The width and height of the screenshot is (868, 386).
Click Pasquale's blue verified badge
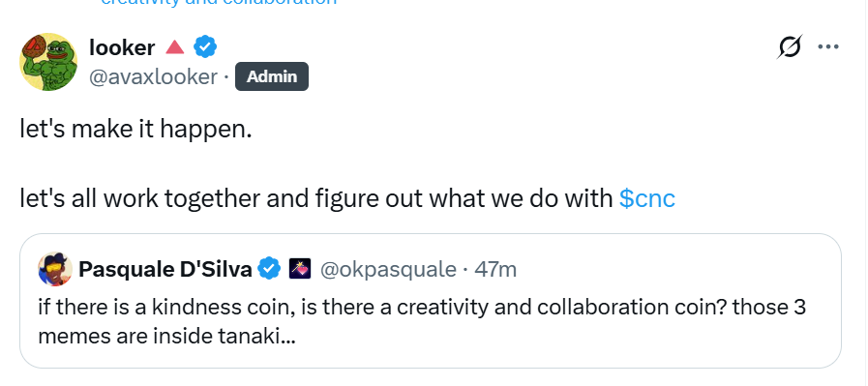click(270, 269)
